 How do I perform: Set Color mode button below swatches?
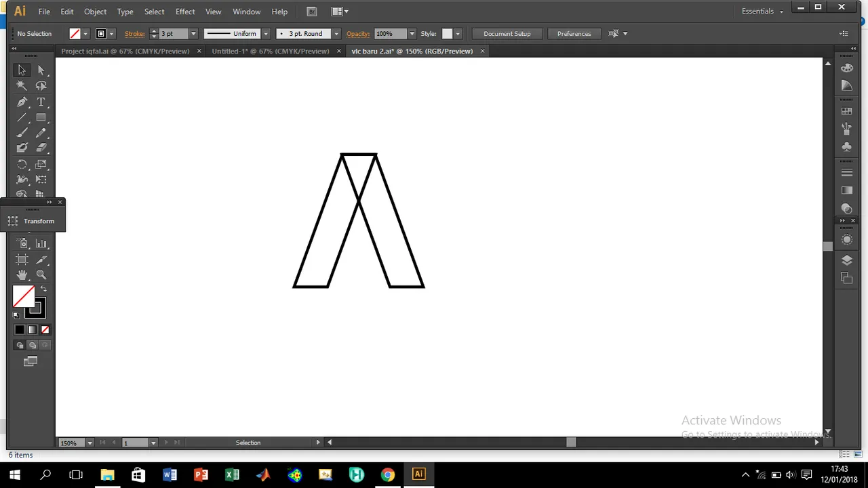(20, 329)
